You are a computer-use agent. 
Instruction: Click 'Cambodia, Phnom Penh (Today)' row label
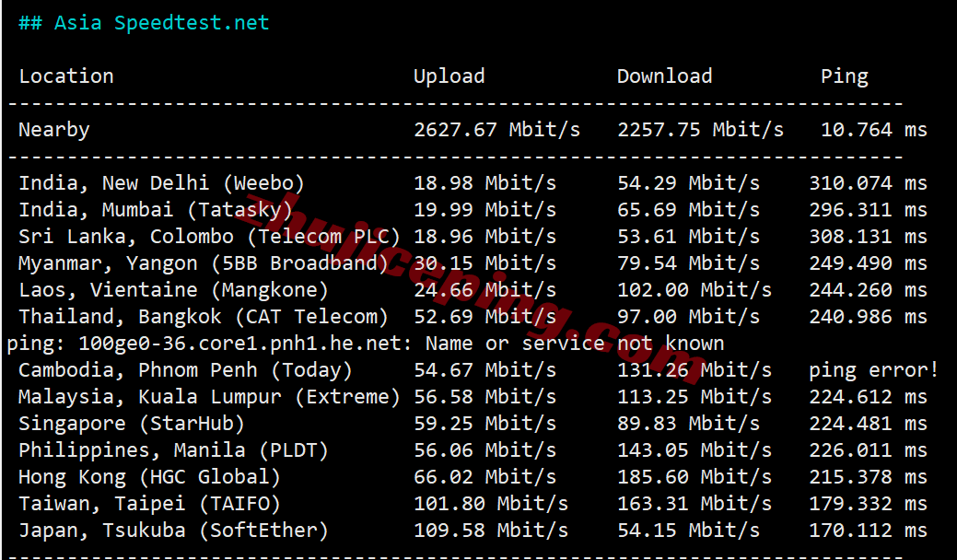coord(185,370)
